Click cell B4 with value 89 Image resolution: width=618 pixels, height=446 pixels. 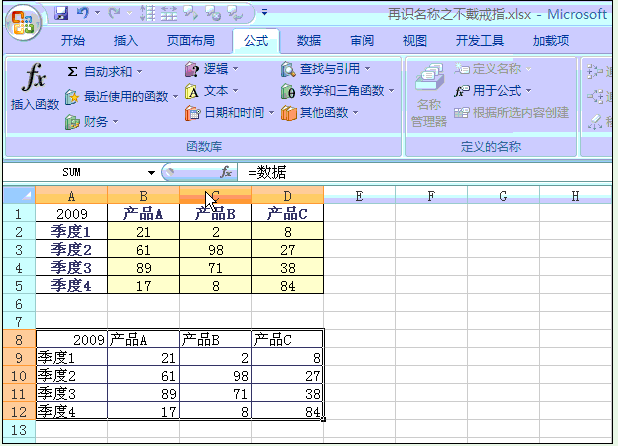(x=143, y=268)
